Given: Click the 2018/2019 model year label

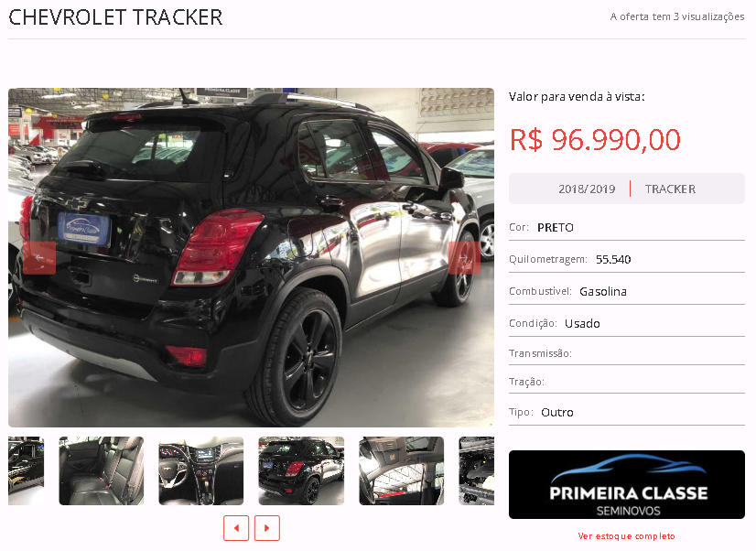Looking at the screenshot, I should coord(587,189).
